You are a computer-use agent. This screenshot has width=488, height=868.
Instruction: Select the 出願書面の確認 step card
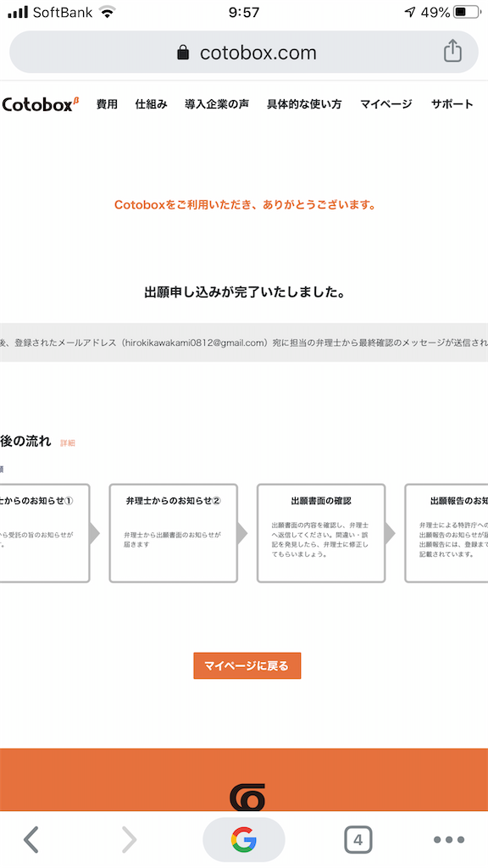point(321,533)
